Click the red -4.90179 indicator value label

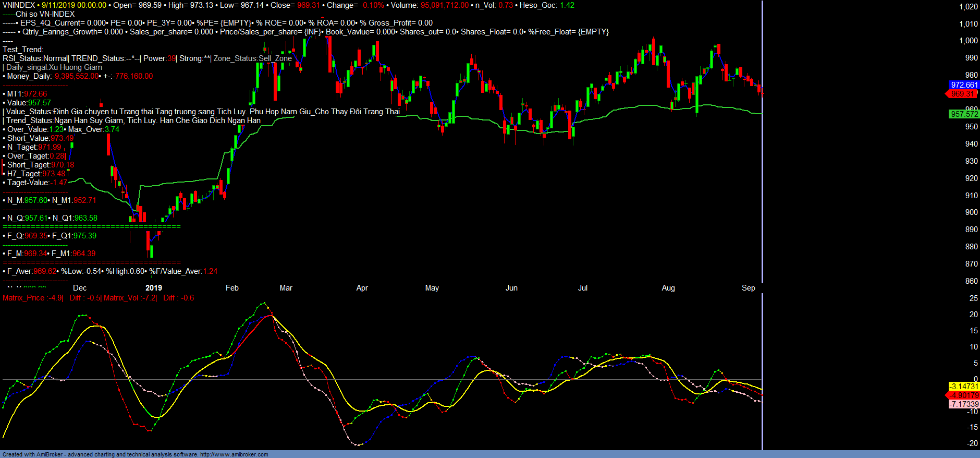tap(964, 395)
